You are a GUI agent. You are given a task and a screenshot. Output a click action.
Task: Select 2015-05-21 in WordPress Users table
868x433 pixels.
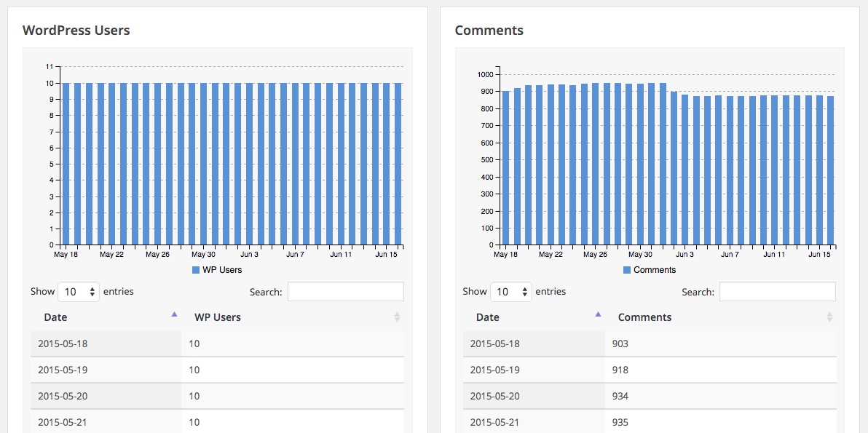pos(63,423)
